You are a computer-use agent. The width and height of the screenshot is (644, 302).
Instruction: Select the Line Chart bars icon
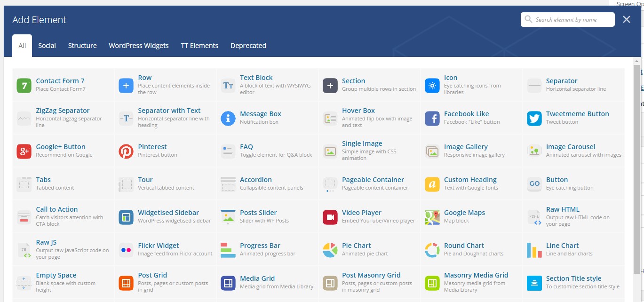(534, 250)
